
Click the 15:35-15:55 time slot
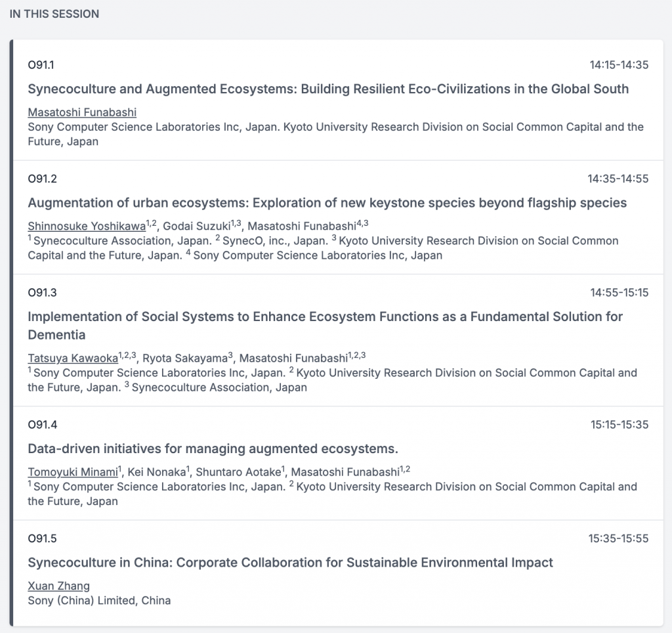tap(618, 539)
